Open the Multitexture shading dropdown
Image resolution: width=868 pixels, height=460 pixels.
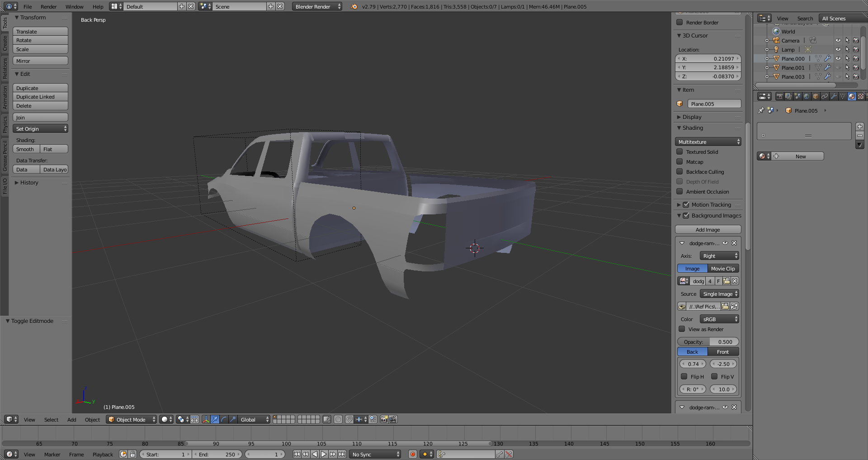pos(708,142)
